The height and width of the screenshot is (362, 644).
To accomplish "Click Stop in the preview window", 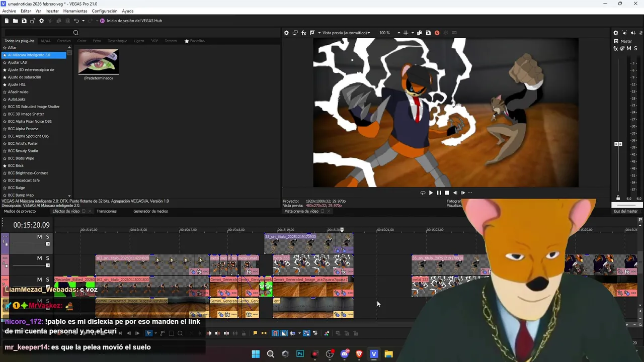I will 447,193.
